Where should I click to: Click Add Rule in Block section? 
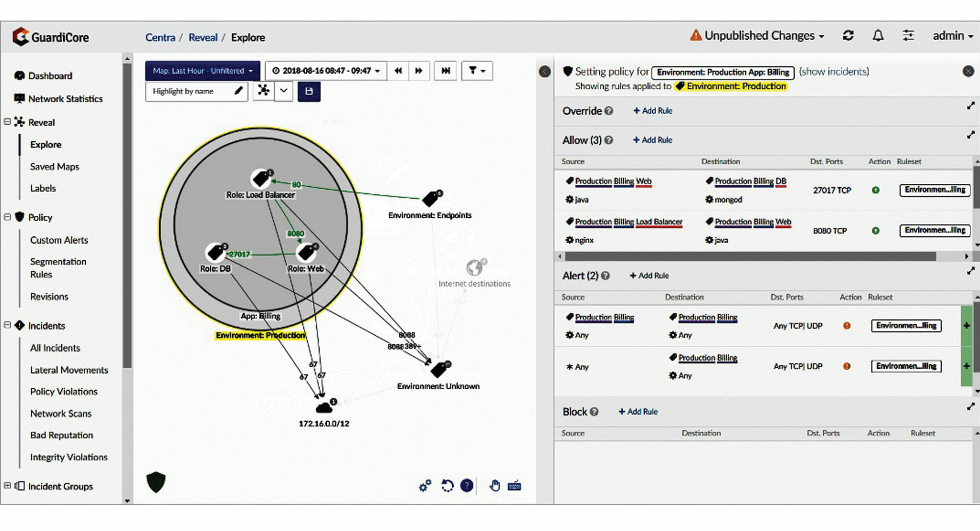[x=638, y=411]
